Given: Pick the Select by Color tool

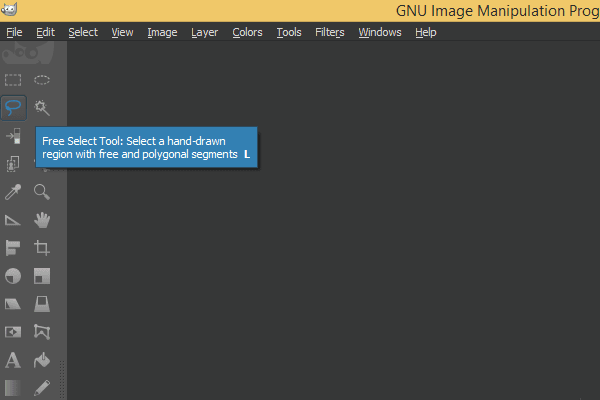Looking at the screenshot, I should coord(13,136).
